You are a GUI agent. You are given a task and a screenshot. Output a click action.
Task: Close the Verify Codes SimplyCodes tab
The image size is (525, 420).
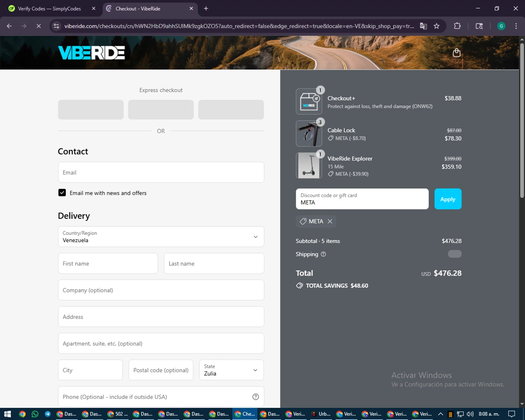[x=93, y=8]
